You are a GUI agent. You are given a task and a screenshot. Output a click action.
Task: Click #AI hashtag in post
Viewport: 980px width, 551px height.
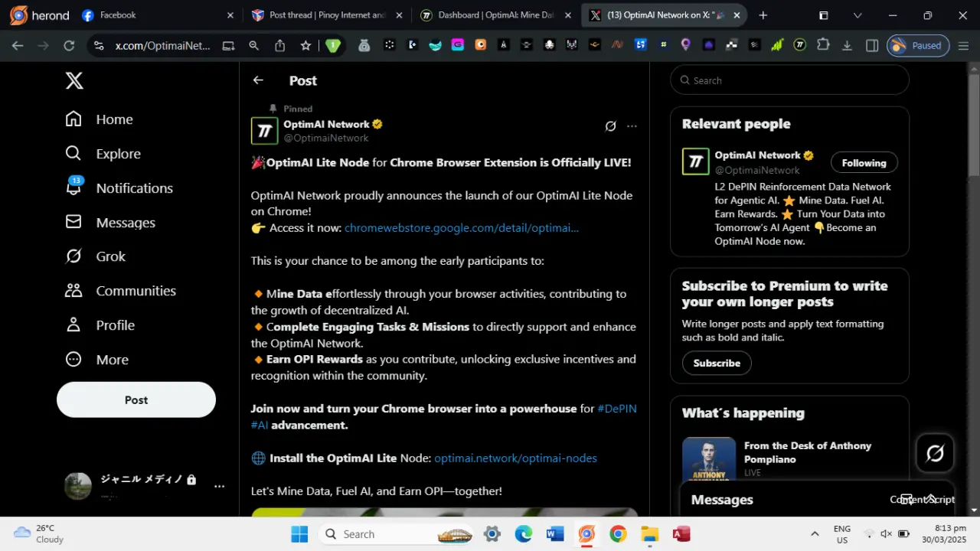coord(260,425)
